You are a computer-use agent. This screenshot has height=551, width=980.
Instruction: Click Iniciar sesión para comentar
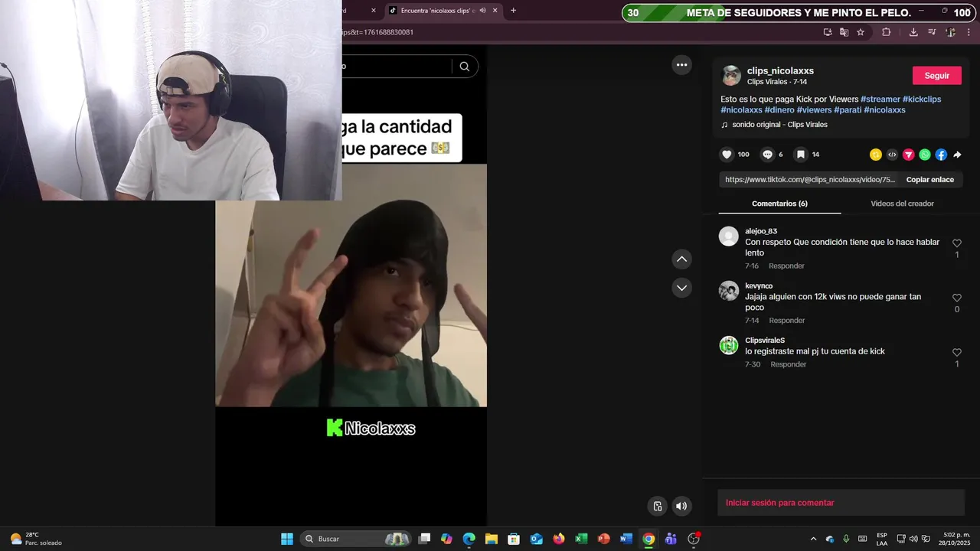(x=779, y=503)
